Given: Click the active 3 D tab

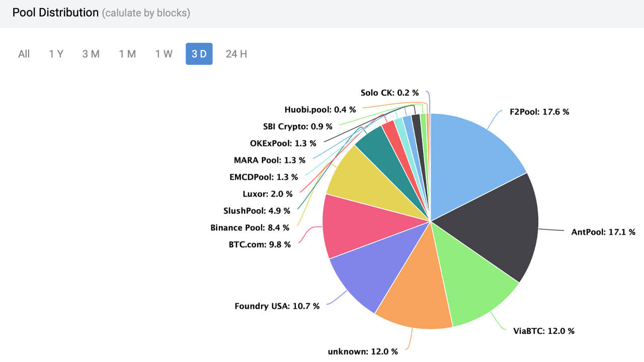Looking at the screenshot, I should point(199,54).
